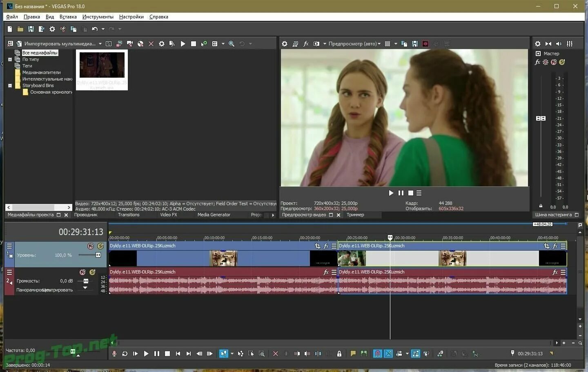Screen dimensions: 588x372
Task: Mute the audio track Dyldy.e11.WEB-DLRip
Action: (x=82, y=272)
